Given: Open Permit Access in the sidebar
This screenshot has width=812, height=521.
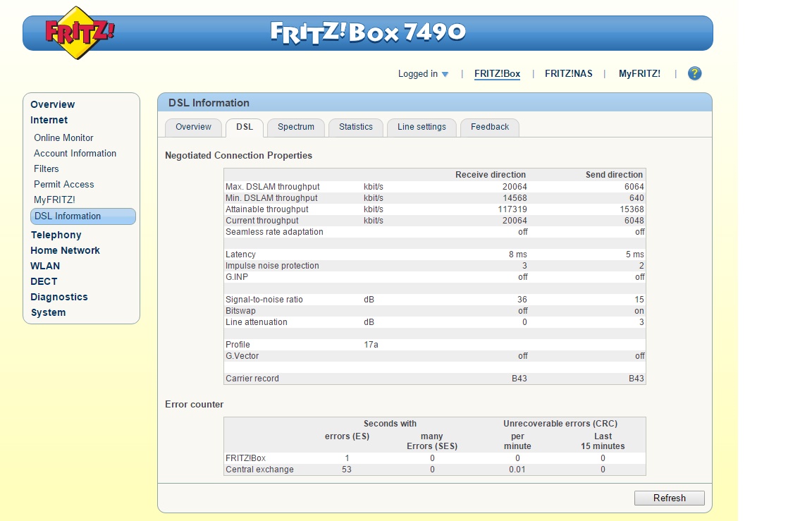Looking at the screenshot, I should point(63,184).
